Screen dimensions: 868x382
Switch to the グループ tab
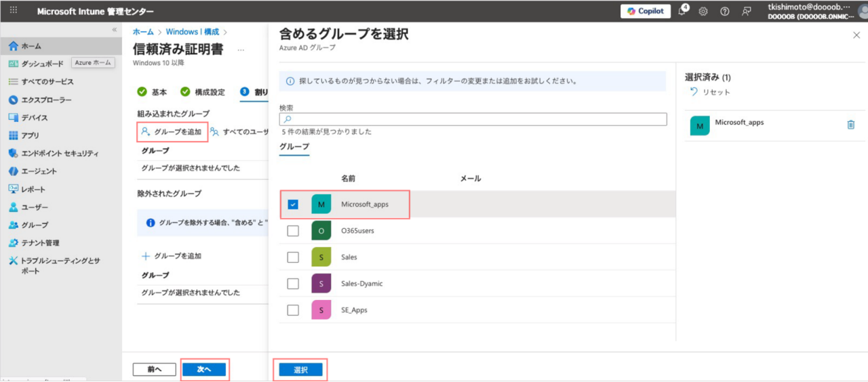(294, 146)
